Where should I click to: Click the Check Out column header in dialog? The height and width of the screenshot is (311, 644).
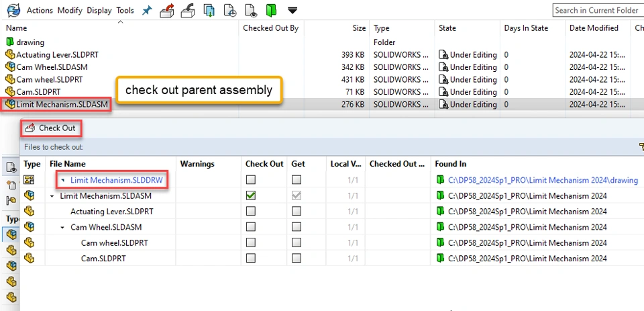(264, 164)
